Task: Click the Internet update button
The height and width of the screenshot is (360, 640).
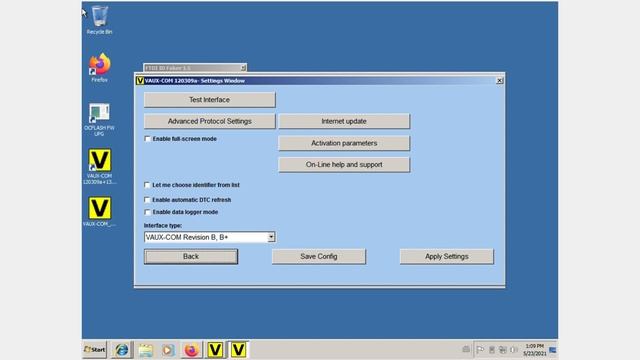Action: point(344,121)
